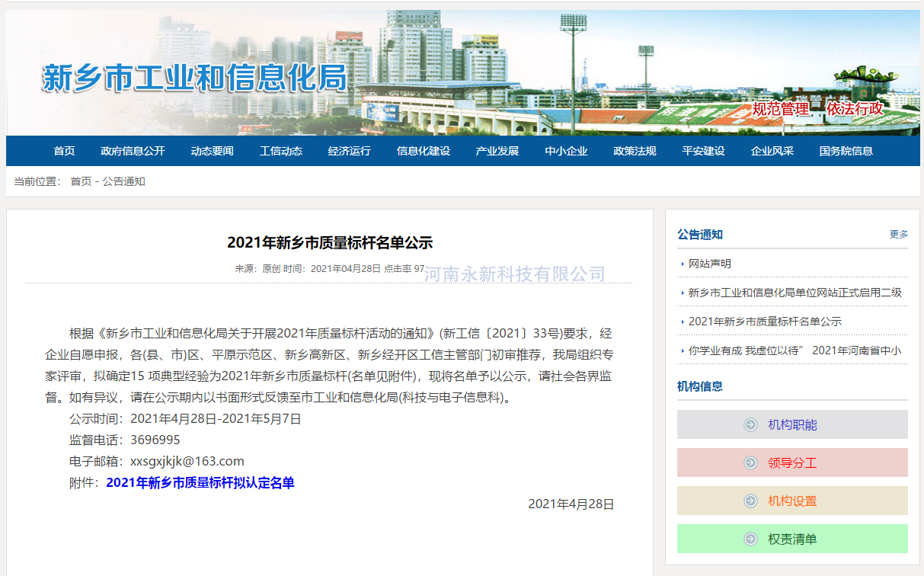
Task: Click the arrow icon beside 机构设置
Action: click(x=750, y=501)
